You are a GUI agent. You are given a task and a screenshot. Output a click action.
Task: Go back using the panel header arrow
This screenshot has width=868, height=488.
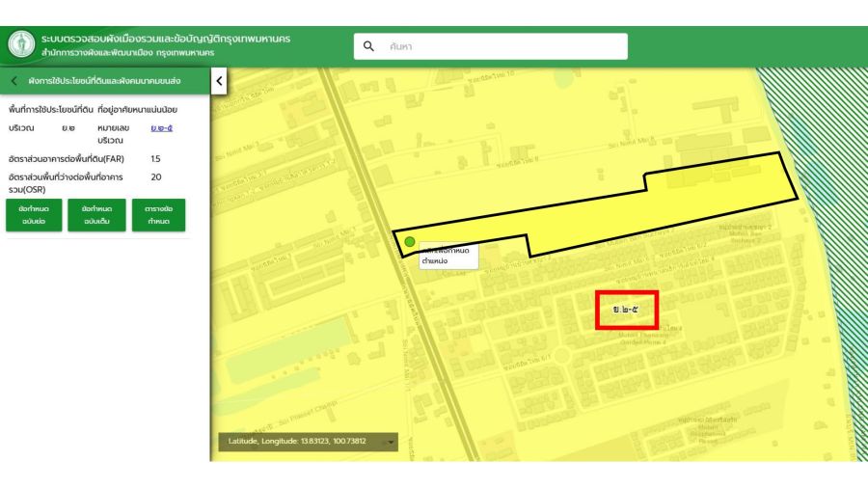[14, 81]
